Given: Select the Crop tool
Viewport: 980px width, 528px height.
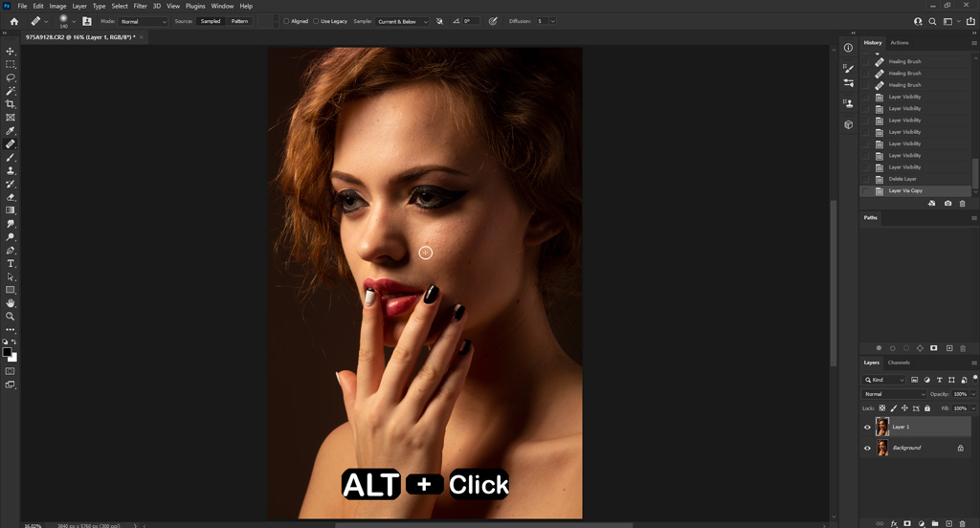Looking at the screenshot, I should (10, 104).
